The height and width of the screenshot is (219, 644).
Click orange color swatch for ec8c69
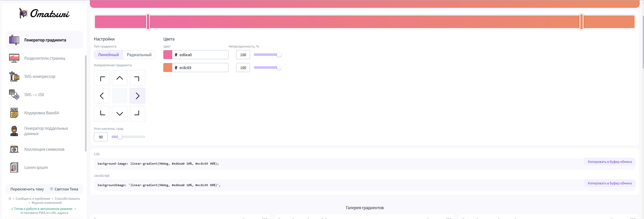168,68
